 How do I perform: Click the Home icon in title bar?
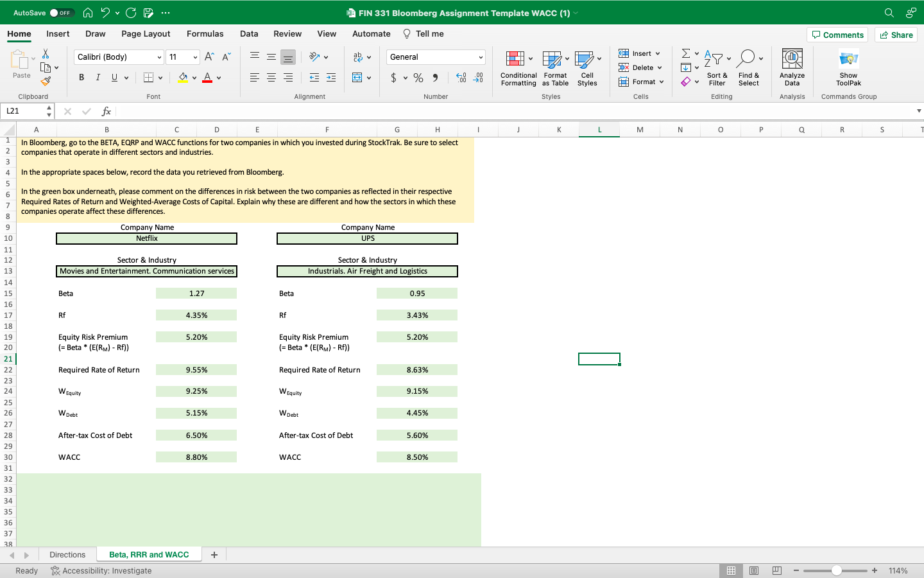tap(88, 13)
